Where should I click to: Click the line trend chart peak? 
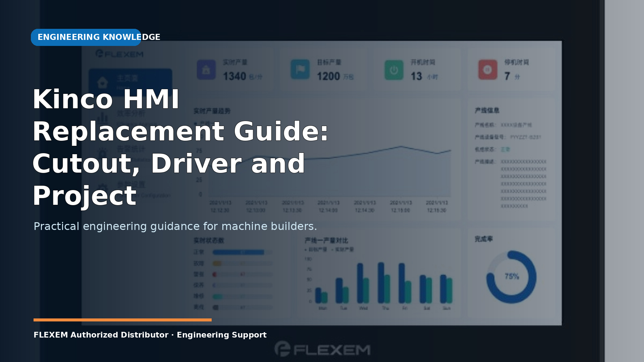tap(401, 146)
